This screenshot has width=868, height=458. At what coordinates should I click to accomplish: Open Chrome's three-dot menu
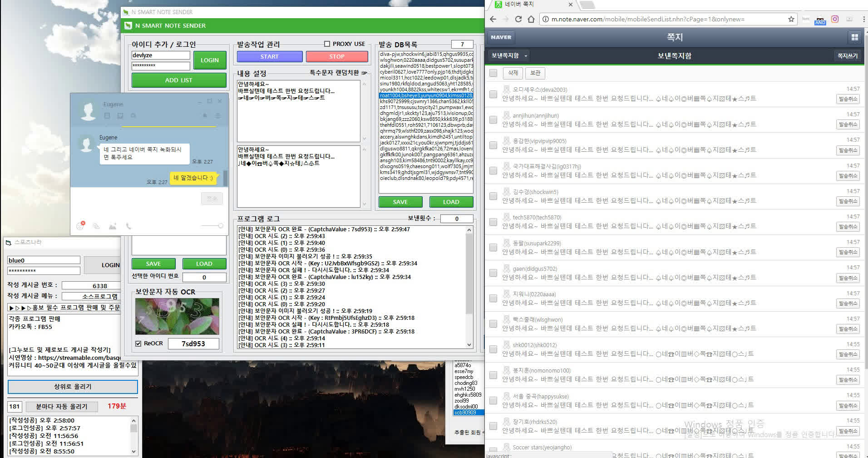coord(863,19)
